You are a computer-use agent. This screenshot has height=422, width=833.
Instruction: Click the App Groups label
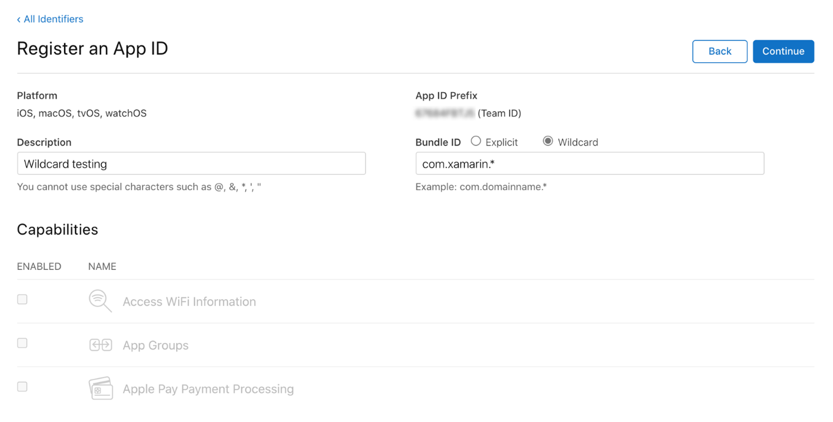tap(156, 345)
